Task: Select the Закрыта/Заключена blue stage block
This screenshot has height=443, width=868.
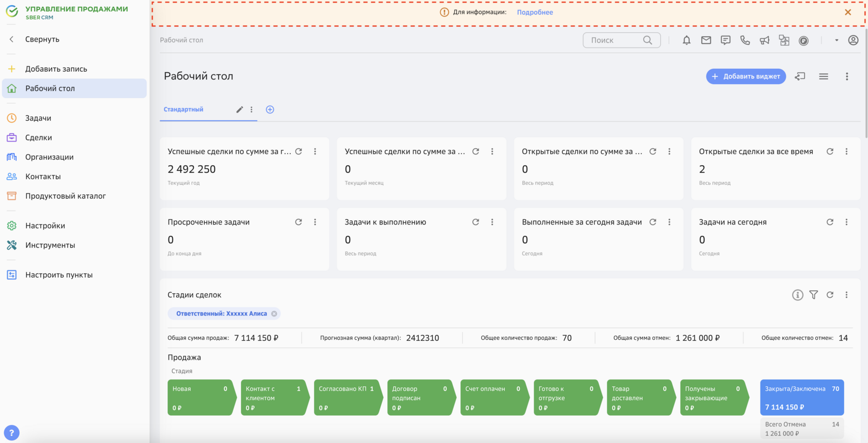Action: click(802, 398)
